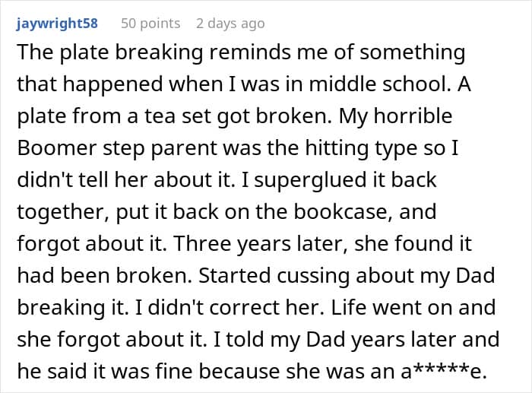Viewport: 532px width, 393px height.
Task: Click the word 'superglued' in the comment
Action: (x=310, y=181)
